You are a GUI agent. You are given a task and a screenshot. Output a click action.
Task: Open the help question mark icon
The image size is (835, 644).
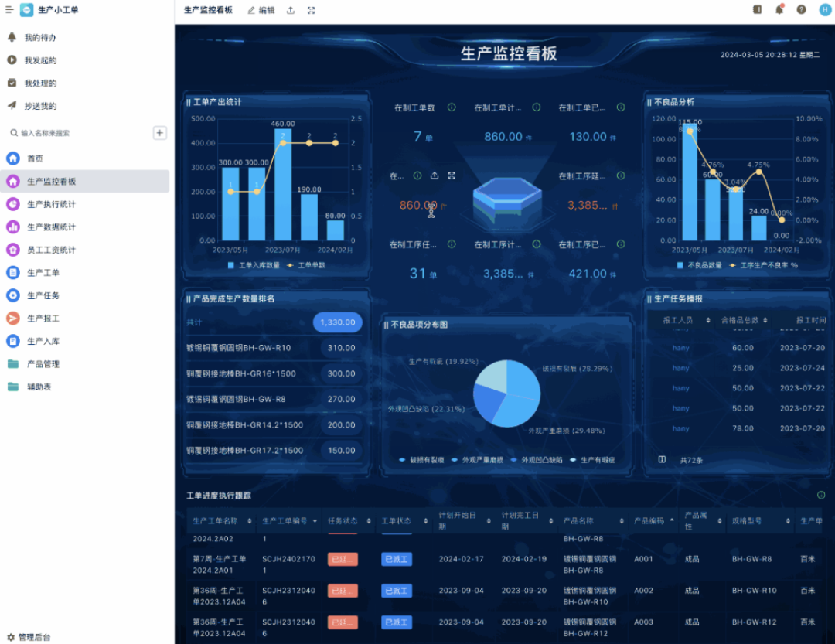(801, 10)
